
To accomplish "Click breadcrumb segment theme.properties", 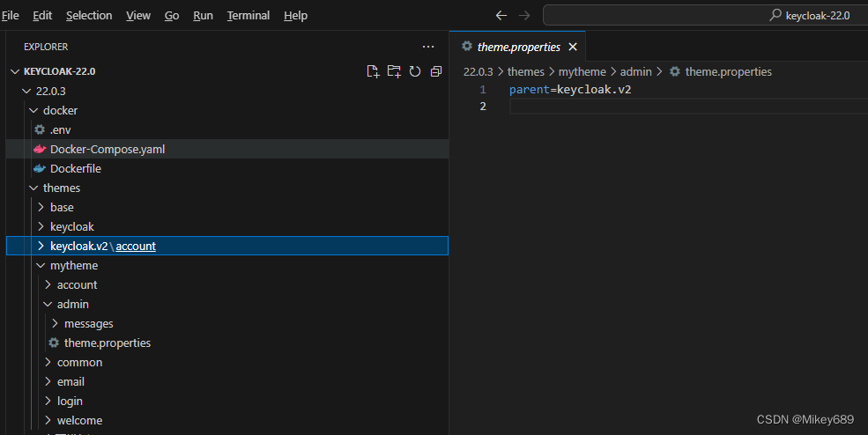I will pos(729,71).
